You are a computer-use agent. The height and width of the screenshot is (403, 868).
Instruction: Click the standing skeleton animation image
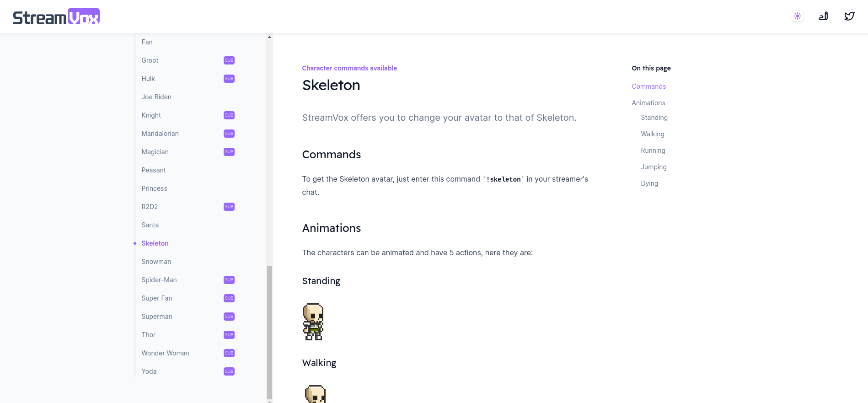(x=313, y=322)
